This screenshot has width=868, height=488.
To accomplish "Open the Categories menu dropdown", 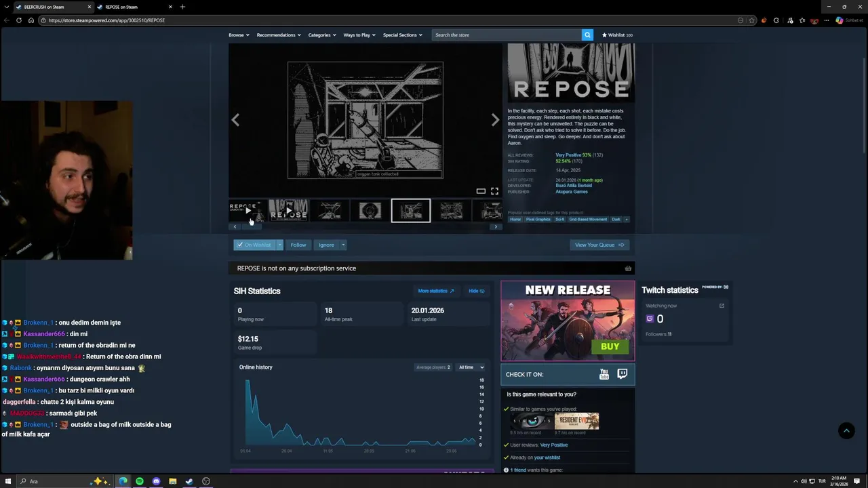I will click(x=322, y=35).
